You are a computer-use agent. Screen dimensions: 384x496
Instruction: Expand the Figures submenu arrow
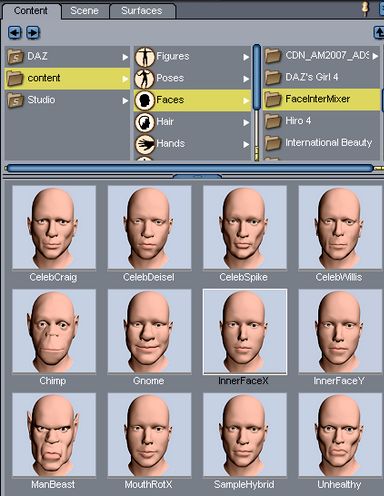(246, 57)
